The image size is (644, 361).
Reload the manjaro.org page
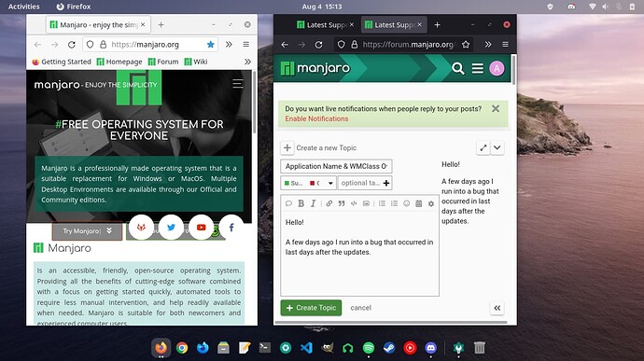72,45
